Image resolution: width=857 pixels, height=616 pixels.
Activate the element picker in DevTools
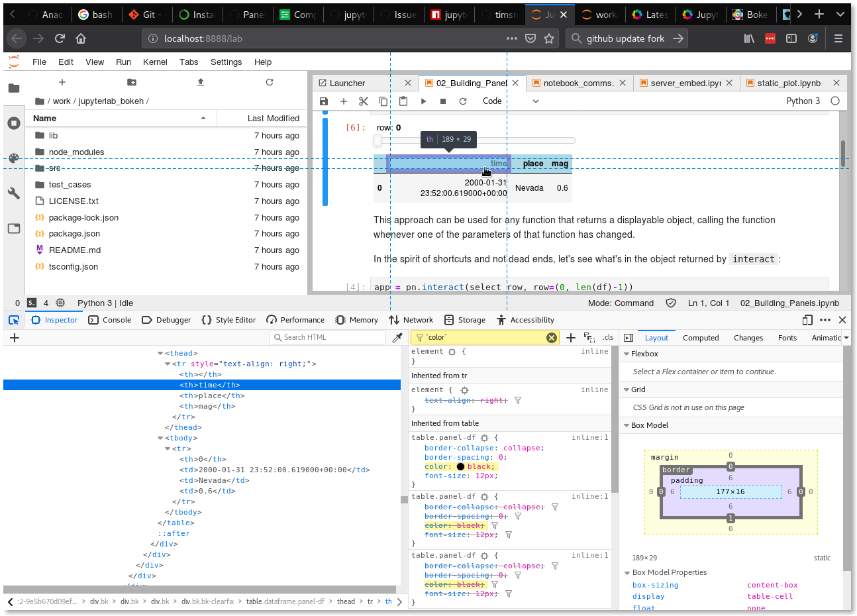coord(14,319)
